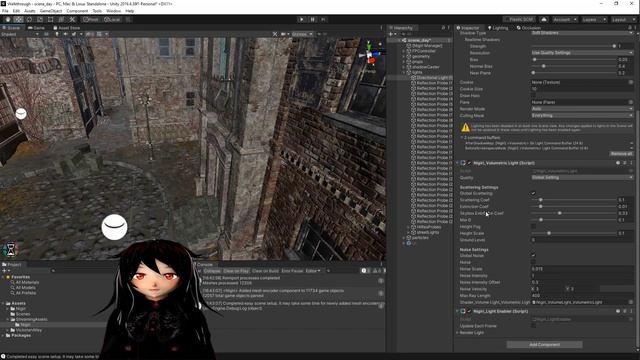This screenshot has height=360, width=640.
Task: Select the Scale tool in toolbar
Action: pyautogui.click(x=40, y=20)
